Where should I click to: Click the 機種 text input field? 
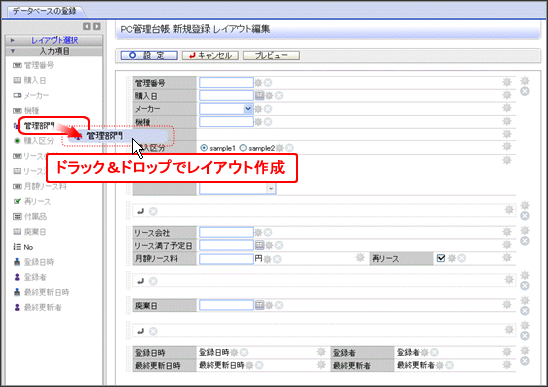click(226, 122)
